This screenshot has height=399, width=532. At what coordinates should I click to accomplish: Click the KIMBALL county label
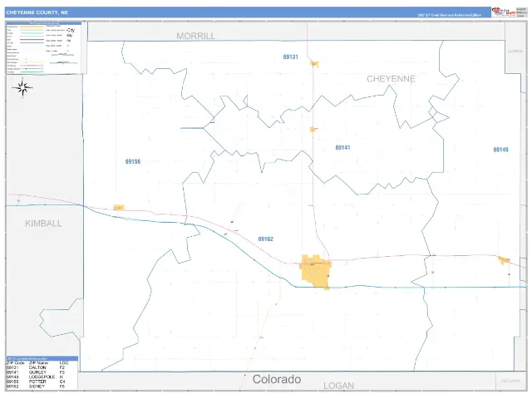pyautogui.click(x=43, y=224)
